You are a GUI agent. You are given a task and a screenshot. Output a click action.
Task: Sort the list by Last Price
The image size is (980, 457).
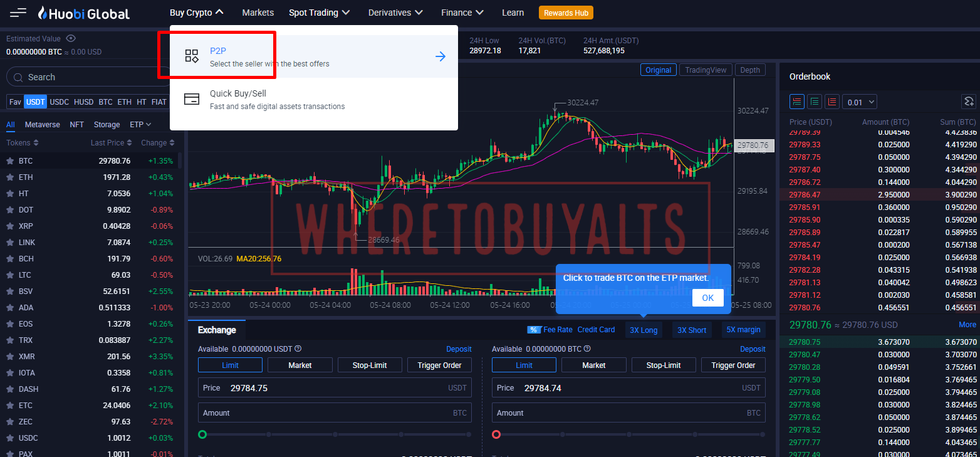tap(111, 143)
